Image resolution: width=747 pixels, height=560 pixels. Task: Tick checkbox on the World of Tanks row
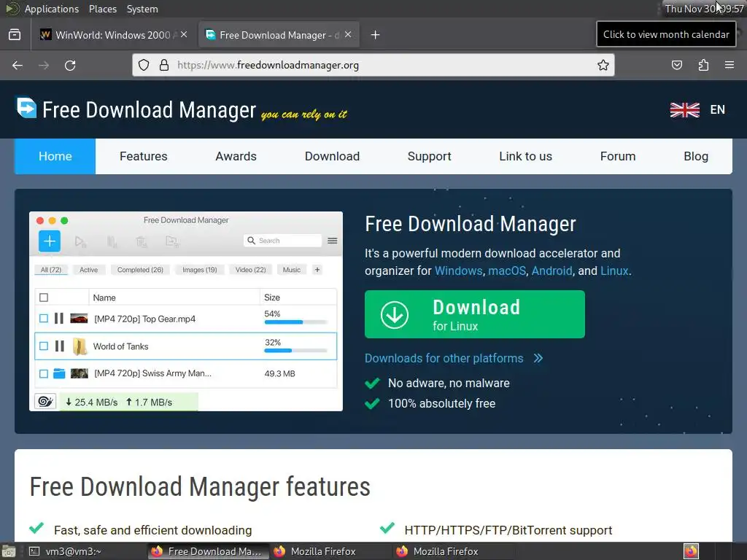pos(44,346)
